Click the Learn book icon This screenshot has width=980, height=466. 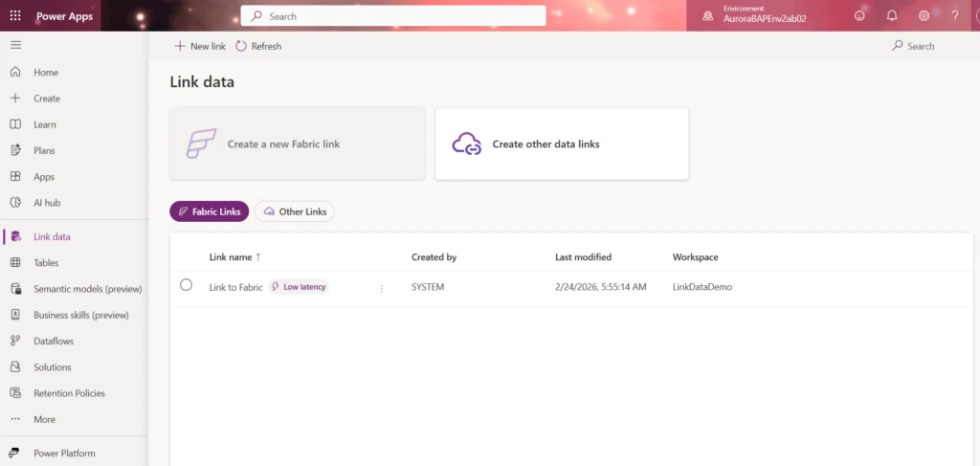point(15,124)
